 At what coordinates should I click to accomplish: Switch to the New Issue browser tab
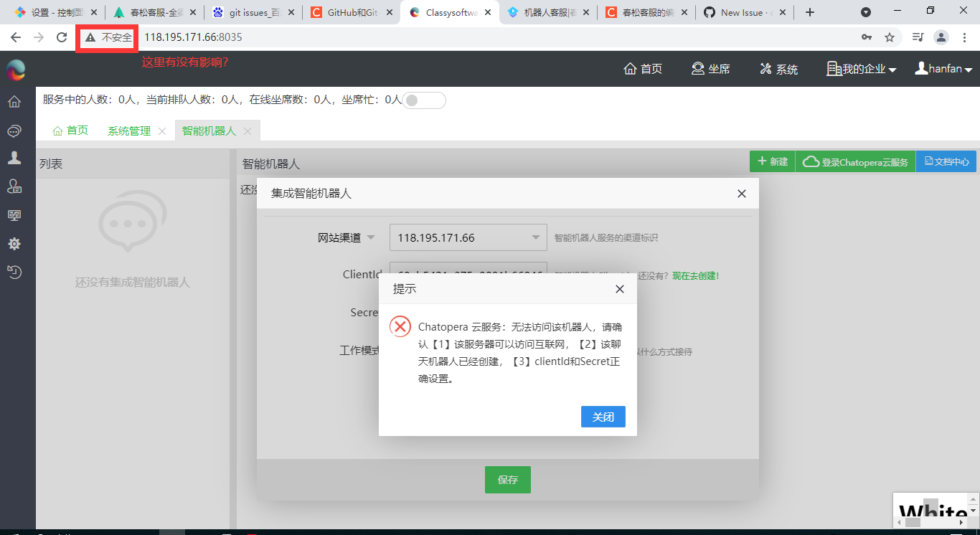(x=744, y=12)
